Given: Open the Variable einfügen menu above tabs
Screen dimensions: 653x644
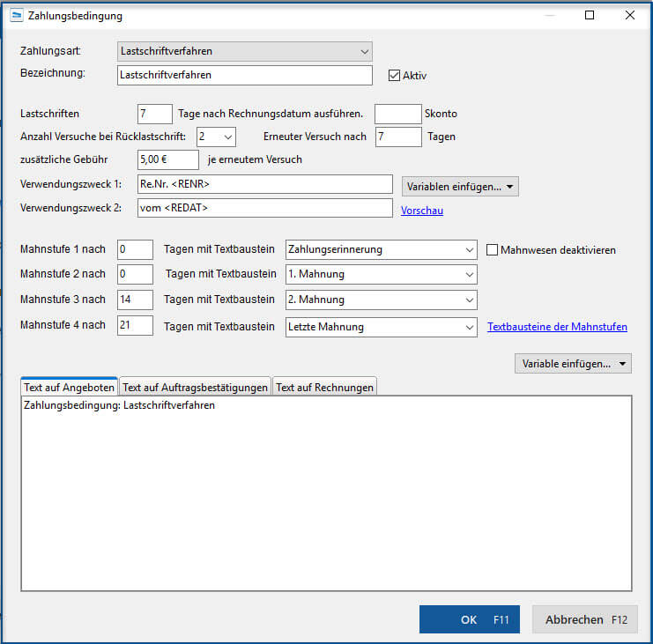Looking at the screenshot, I should tap(573, 363).
